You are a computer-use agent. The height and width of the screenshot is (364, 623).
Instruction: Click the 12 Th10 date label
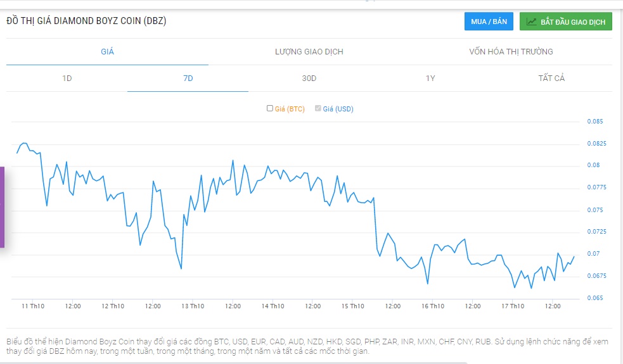(x=113, y=306)
